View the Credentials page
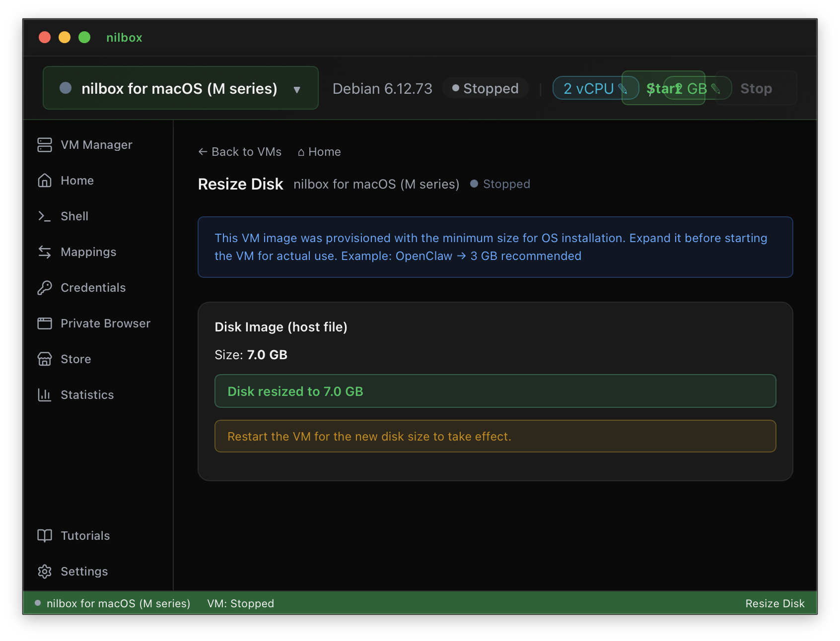Image resolution: width=840 pixels, height=641 pixels. tap(93, 287)
